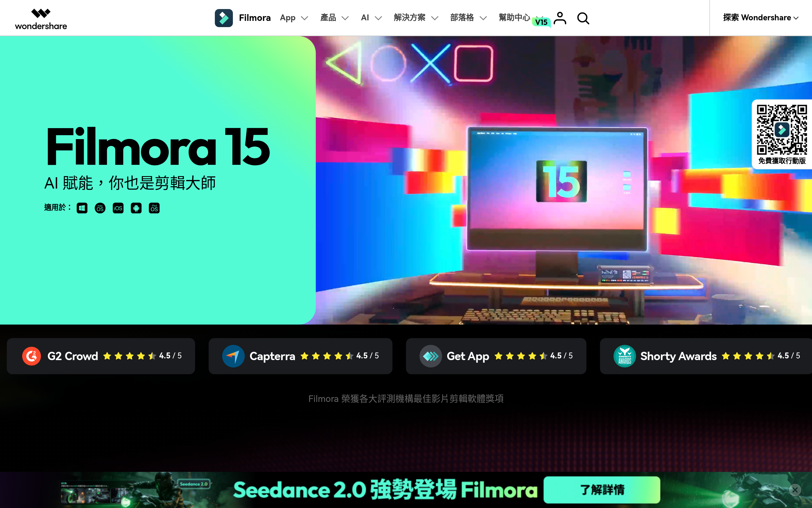
Task: Open the search magnifier icon
Action: [x=583, y=18]
